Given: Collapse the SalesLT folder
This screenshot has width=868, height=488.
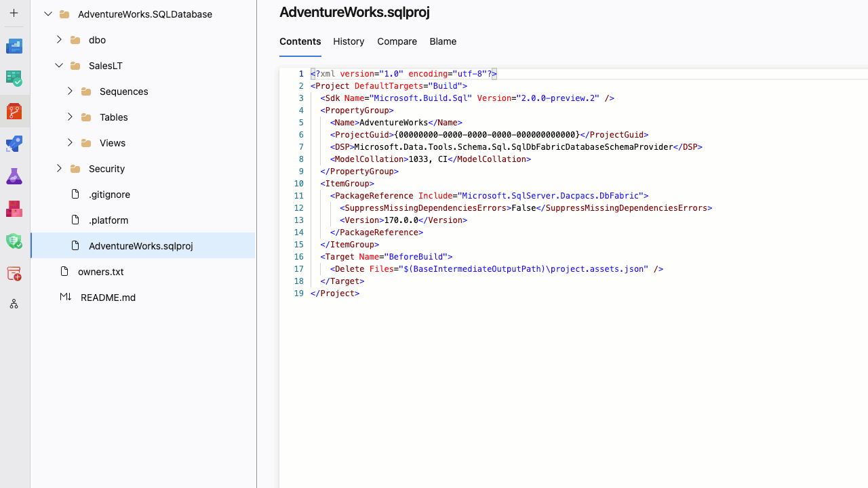Looking at the screenshot, I should [x=59, y=66].
